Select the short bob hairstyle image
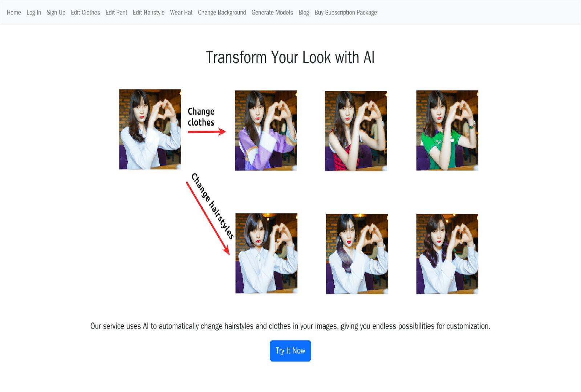 click(266, 253)
